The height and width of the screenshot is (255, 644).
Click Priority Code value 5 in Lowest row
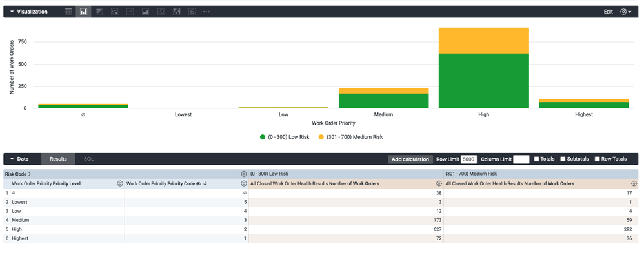pos(245,202)
